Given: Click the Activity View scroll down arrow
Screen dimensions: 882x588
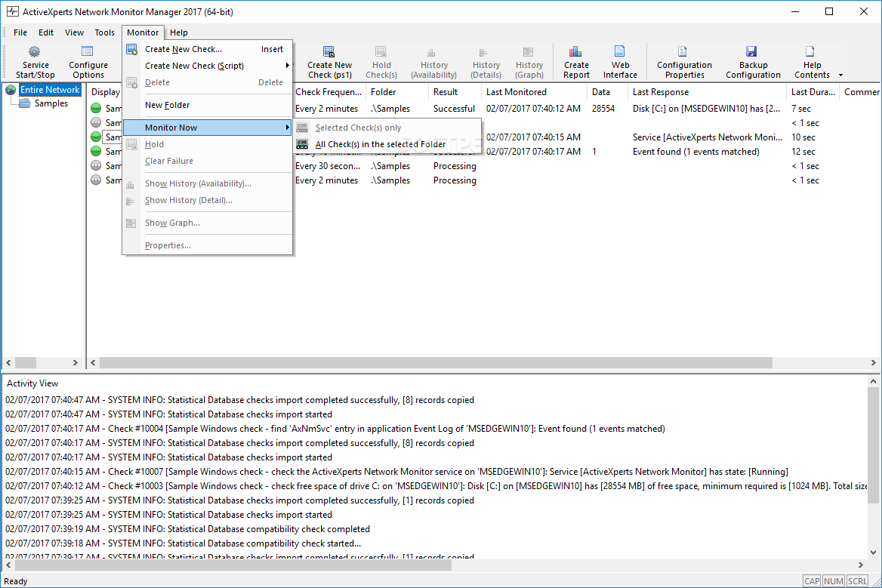Looking at the screenshot, I should [873, 553].
